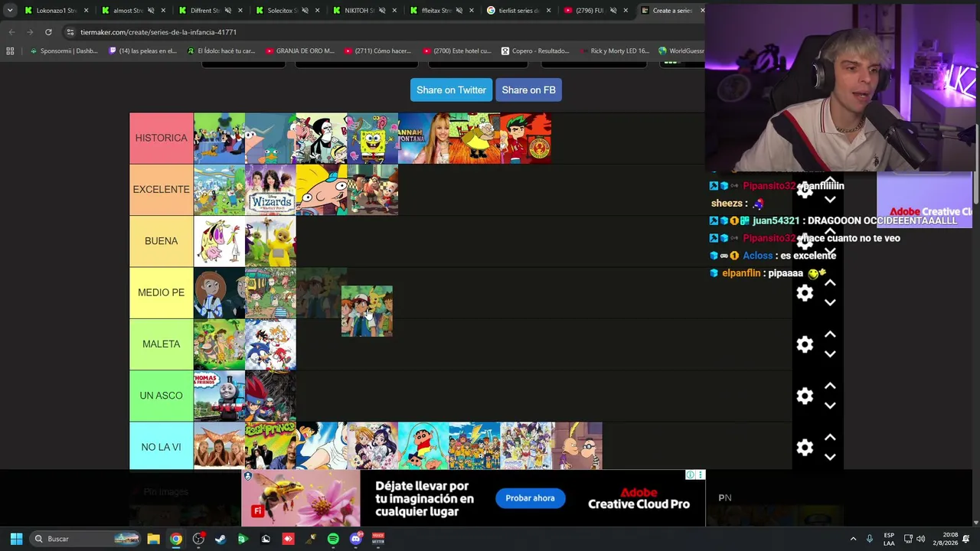The width and height of the screenshot is (980, 551).
Task: Unmute the 'ffleitax' stream tab
Action: [459, 11]
